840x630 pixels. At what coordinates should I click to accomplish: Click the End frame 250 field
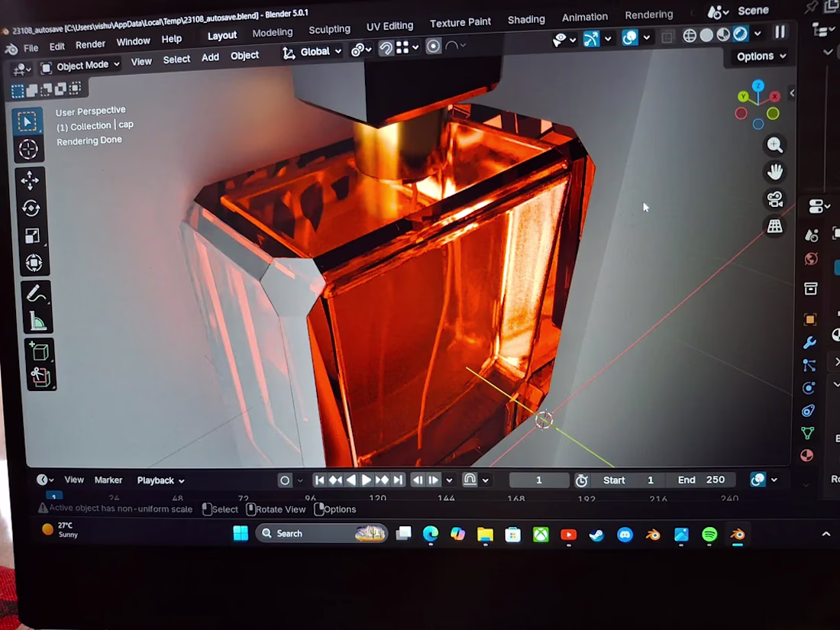[701, 480]
